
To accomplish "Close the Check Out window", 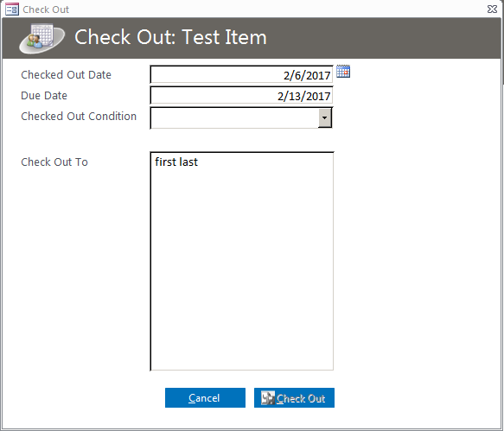I will click(x=492, y=9).
